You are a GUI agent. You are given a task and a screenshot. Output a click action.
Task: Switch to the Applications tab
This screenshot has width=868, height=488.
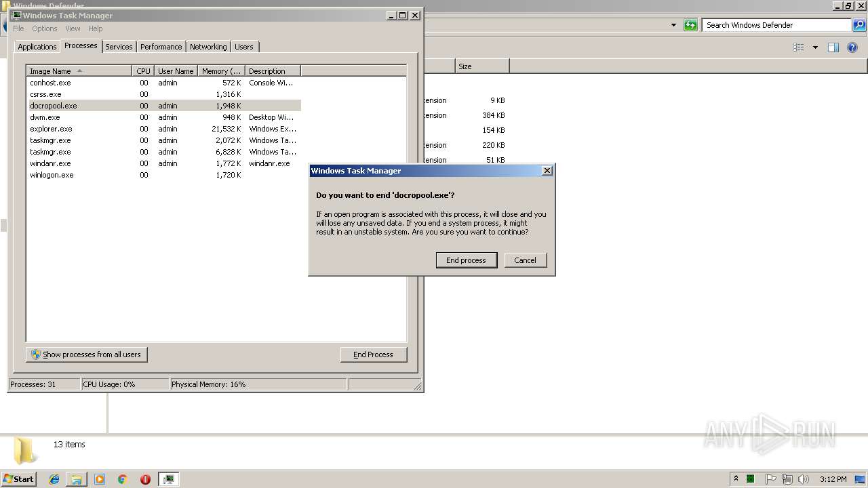(x=37, y=47)
